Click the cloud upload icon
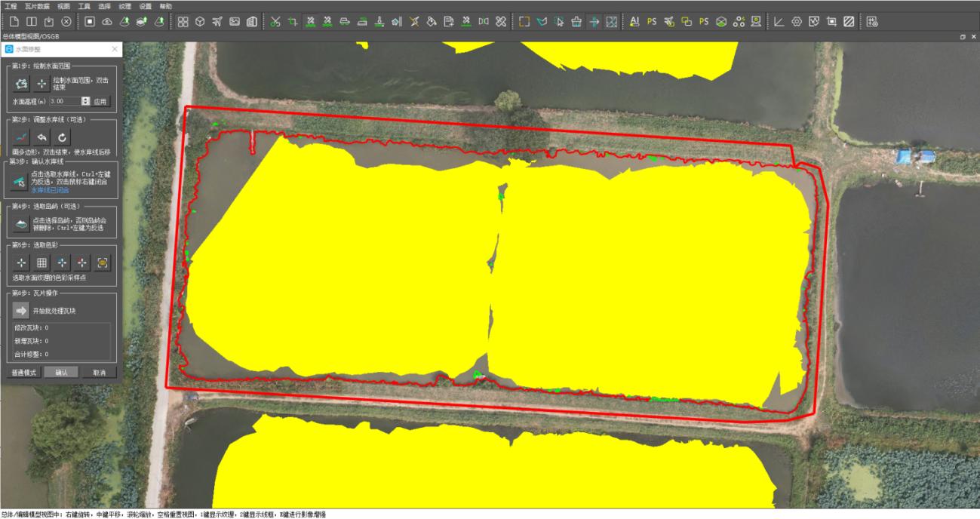Screen dimensions: 980x519 [x=106, y=21]
